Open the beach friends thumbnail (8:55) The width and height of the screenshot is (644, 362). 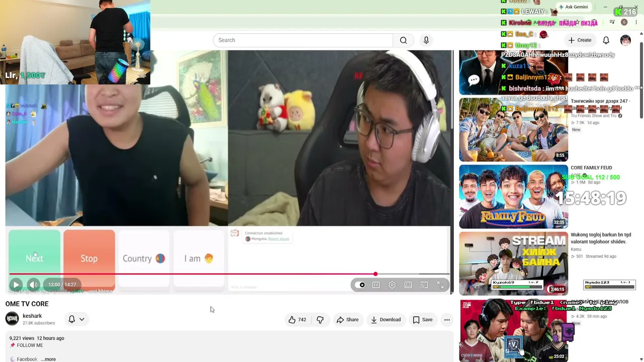point(513,129)
